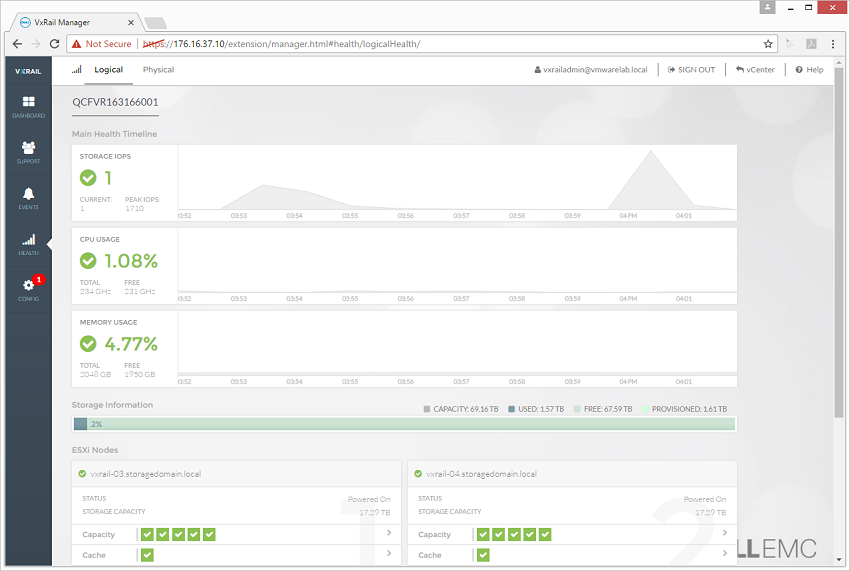Image resolution: width=850 pixels, height=571 pixels.
Task: Click second Capacity disk check for vxrail-03
Action: click(x=163, y=535)
